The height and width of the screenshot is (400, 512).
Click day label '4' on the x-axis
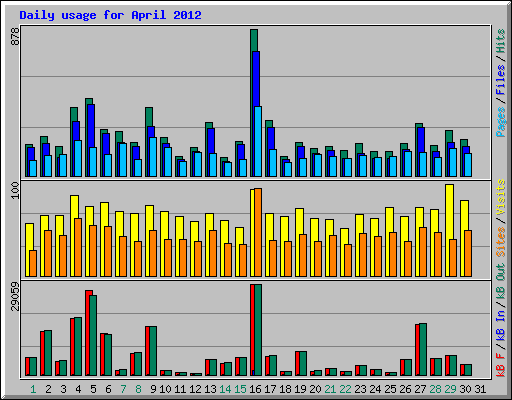click(x=78, y=389)
